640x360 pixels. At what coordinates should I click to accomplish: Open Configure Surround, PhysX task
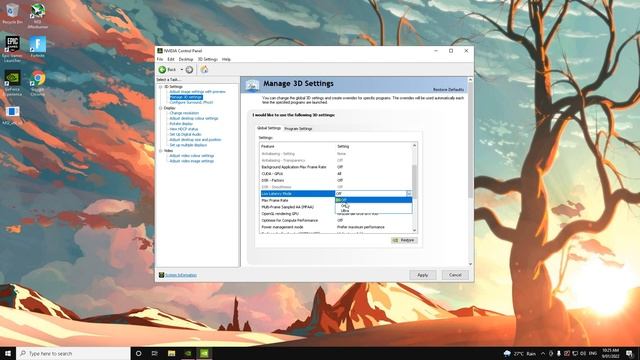pyautogui.click(x=191, y=102)
